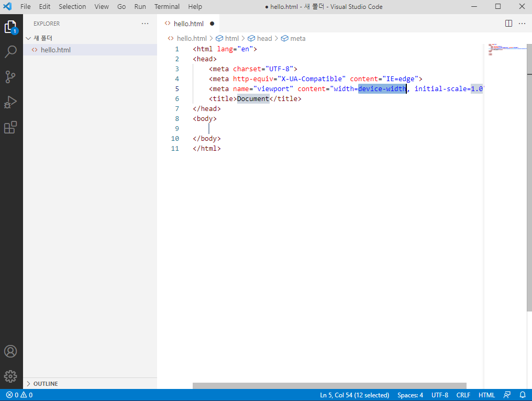532x401 pixels.
Task: Open the Run menu
Action: [140, 6]
